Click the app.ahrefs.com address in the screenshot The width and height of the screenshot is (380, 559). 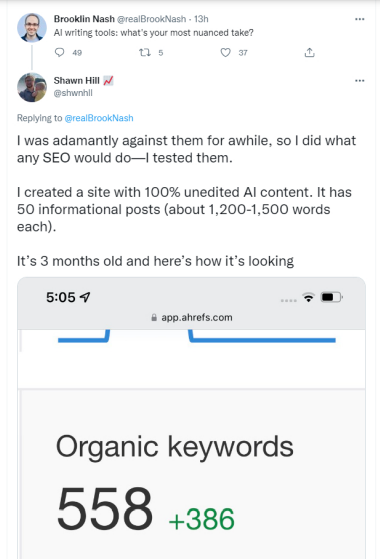pos(196,317)
